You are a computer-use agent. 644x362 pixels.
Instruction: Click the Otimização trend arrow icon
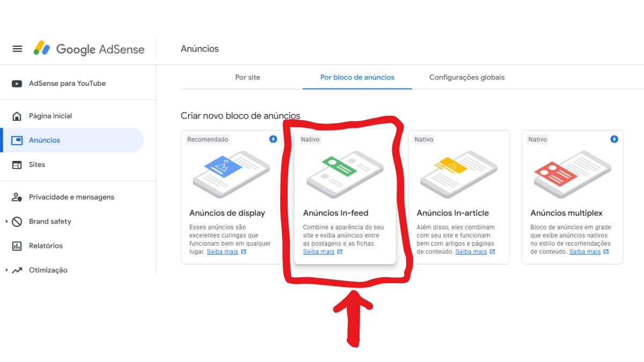[x=17, y=270]
